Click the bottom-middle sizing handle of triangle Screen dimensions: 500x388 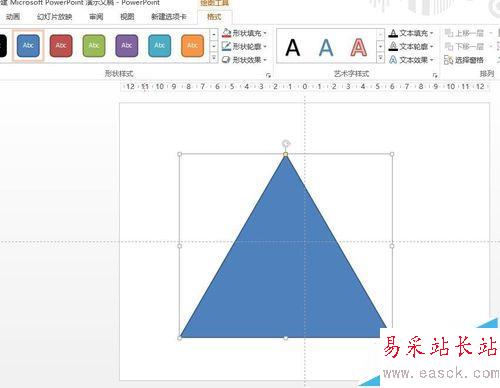[286, 338]
